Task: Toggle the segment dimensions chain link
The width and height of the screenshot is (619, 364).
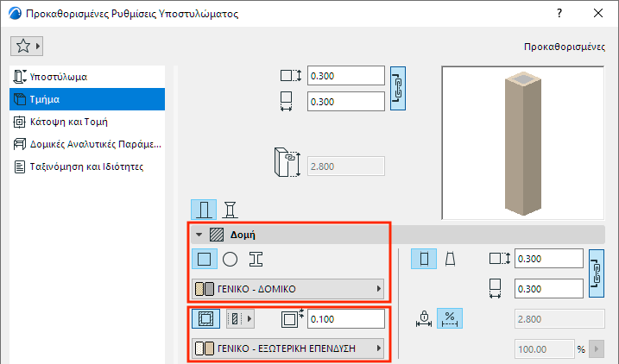Action: [x=597, y=273]
